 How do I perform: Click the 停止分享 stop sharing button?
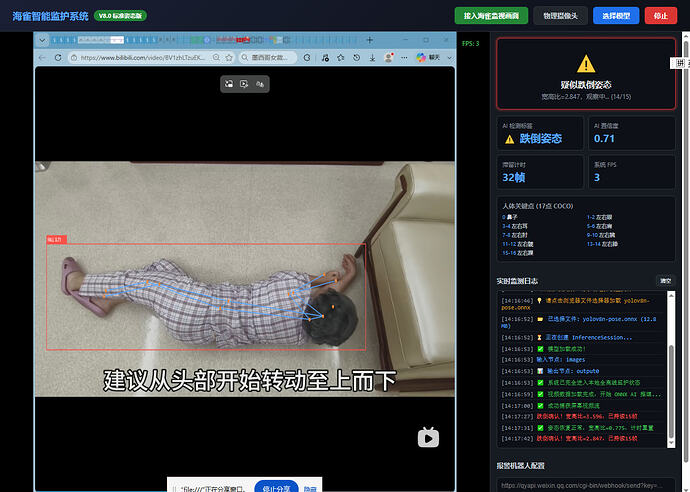click(276, 488)
